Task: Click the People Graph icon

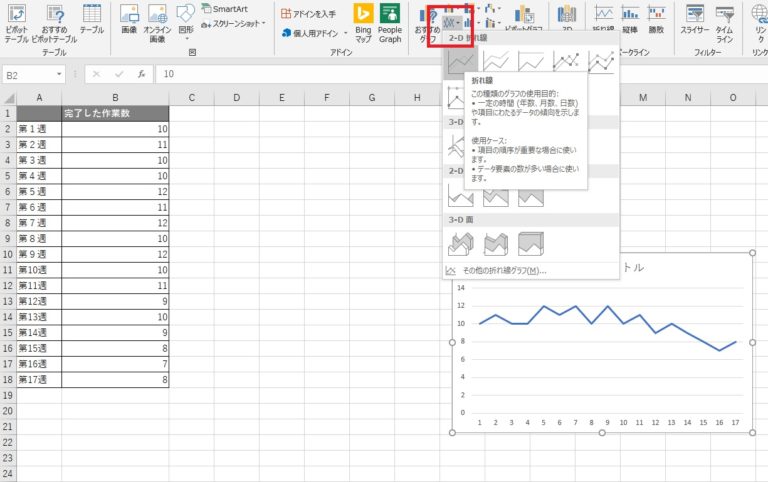Action: click(390, 23)
